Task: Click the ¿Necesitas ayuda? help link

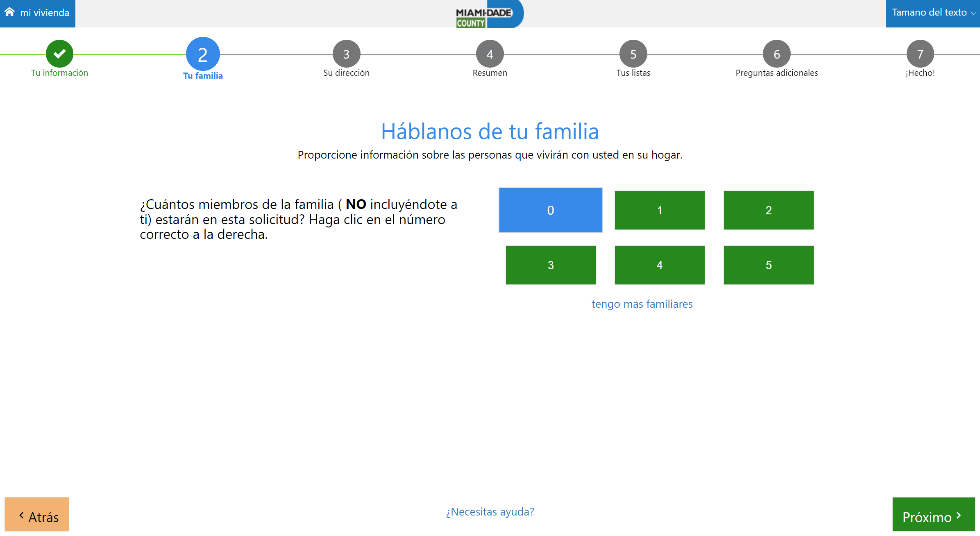Action: click(490, 512)
